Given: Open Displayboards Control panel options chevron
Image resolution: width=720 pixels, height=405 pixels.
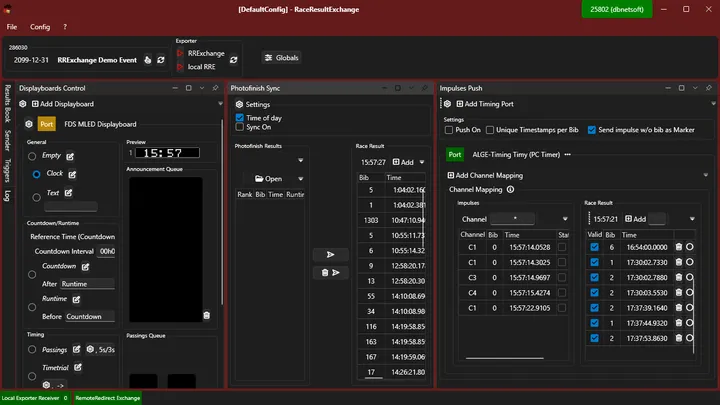Looking at the screenshot, I should point(202,88).
